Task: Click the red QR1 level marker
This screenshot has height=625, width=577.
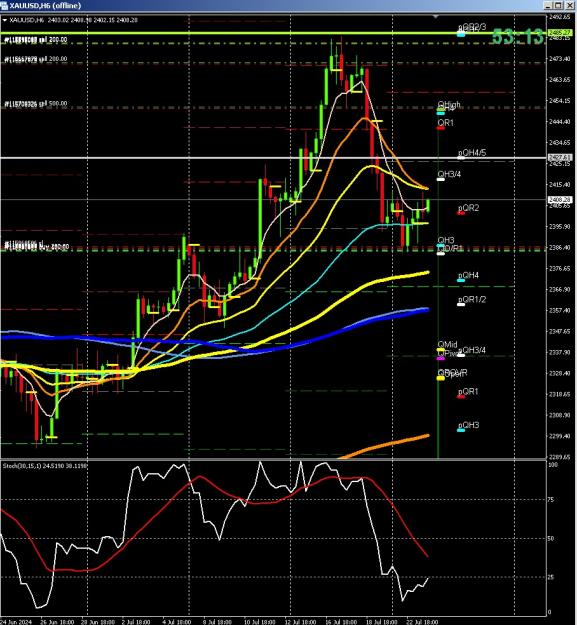Action: tap(441, 128)
